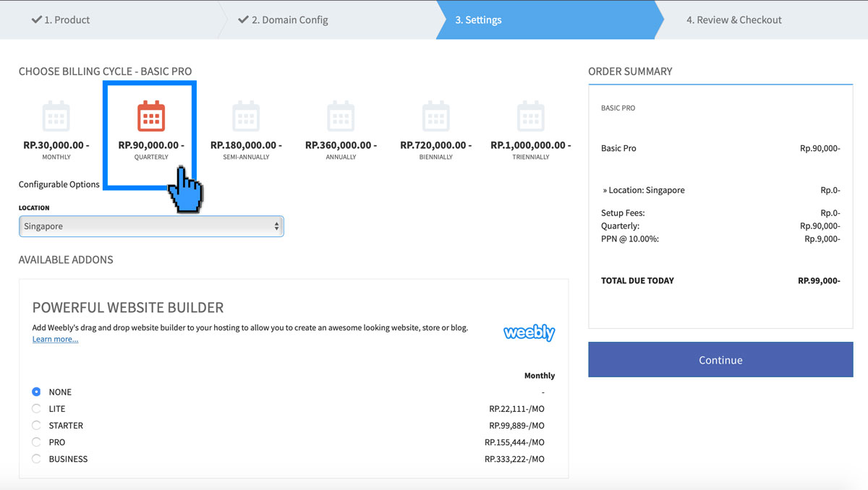Select the Monthly billing cycle calendar icon
Image resolution: width=868 pixels, height=490 pixels.
click(56, 116)
